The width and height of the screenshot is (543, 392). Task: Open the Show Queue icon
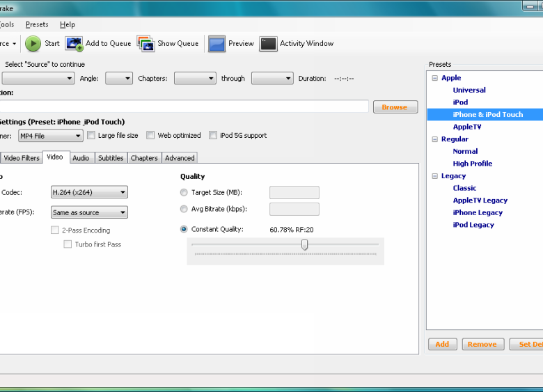point(145,43)
